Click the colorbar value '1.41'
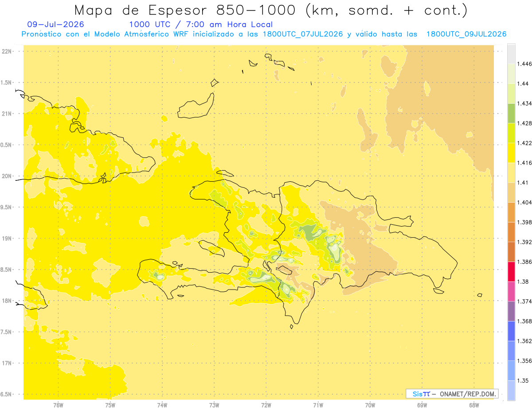Image resolution: width=532 pixels, height=411 pixels. [x=523, y=183]
